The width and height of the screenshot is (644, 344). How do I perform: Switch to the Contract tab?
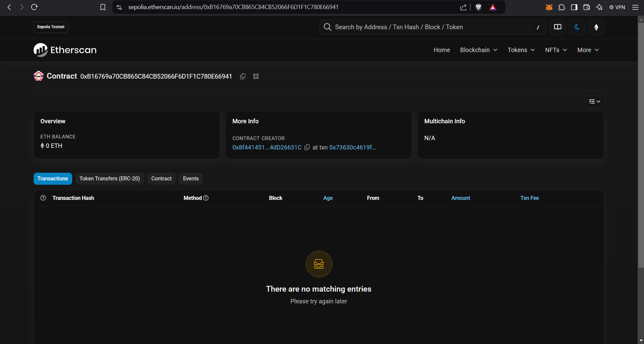point(161,178)
